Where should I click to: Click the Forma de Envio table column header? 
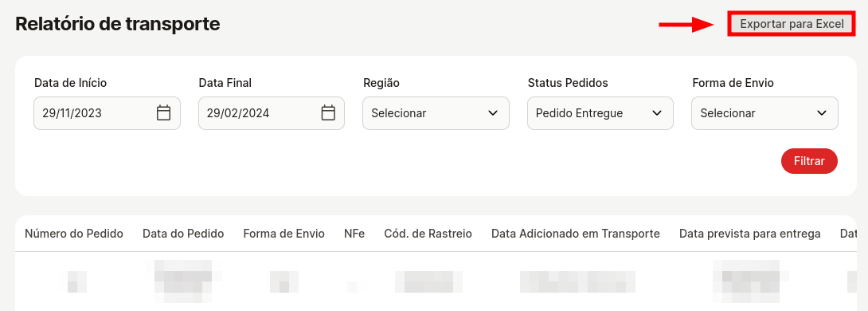click(x=284, y=234)
